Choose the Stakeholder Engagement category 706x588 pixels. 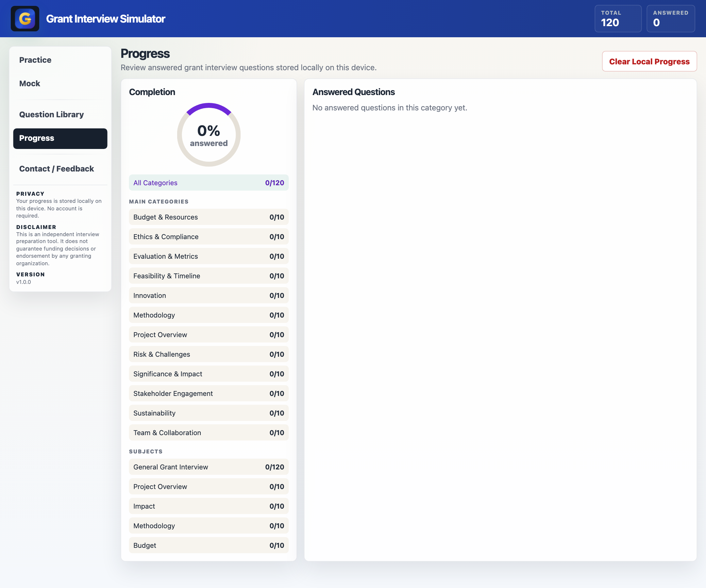(209, 393)
